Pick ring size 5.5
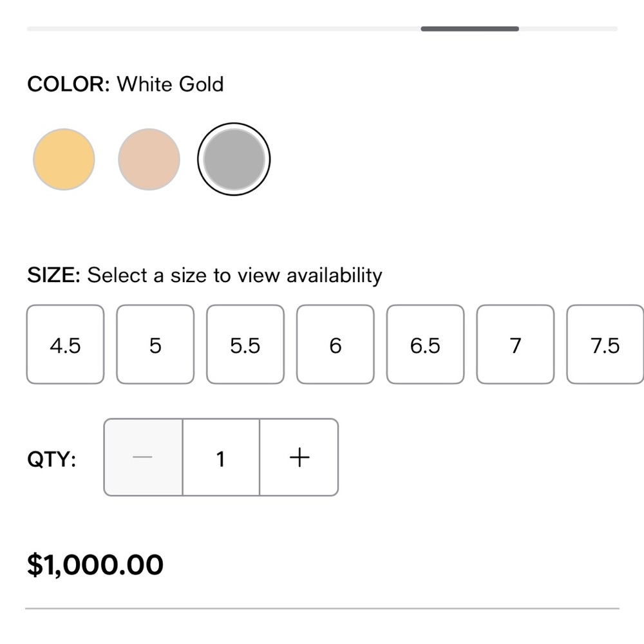The height and width of the screenshot is (644, 644). tap(245, 345)
